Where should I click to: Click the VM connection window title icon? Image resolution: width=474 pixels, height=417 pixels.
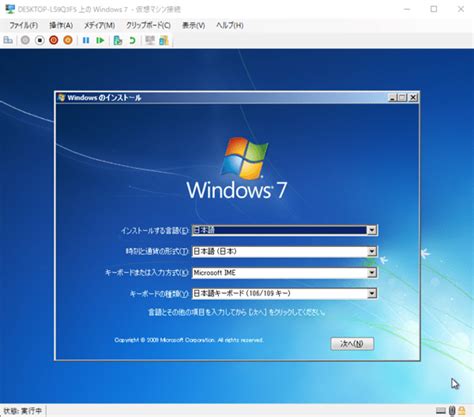[10, 9]
